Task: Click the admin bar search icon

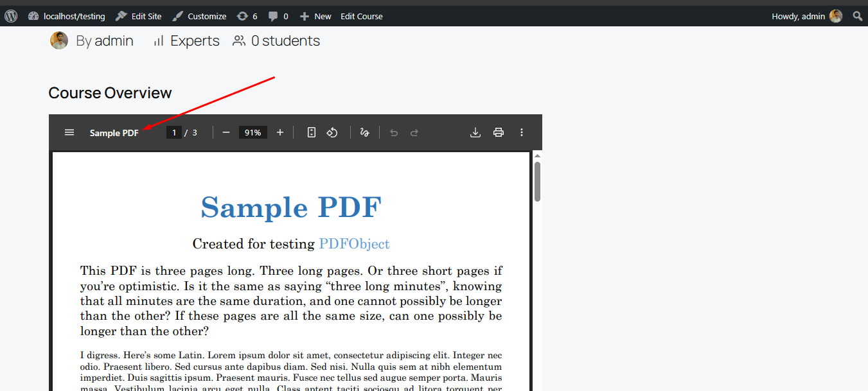Action: coord(857,16)
